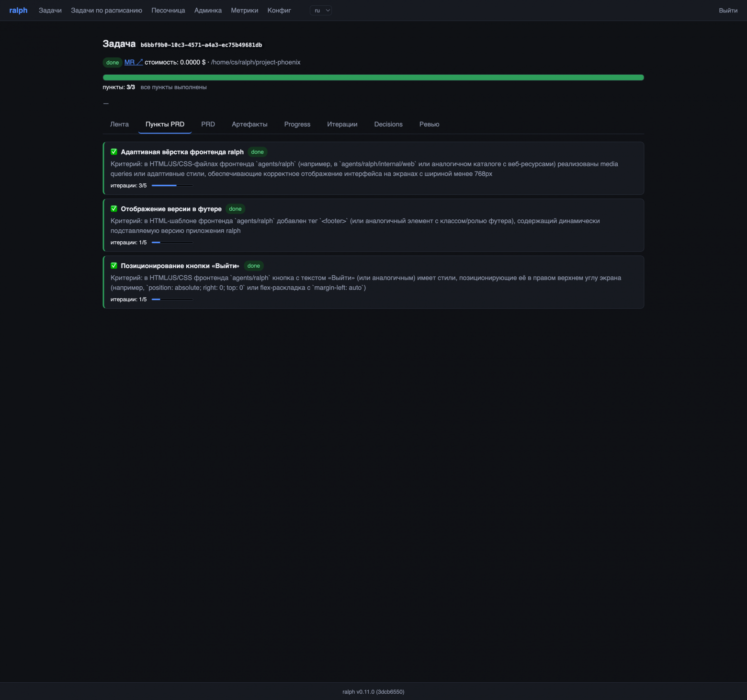Open the Песочница section
The height and width of the screenshot is (700, 747).
click(168, 11)
